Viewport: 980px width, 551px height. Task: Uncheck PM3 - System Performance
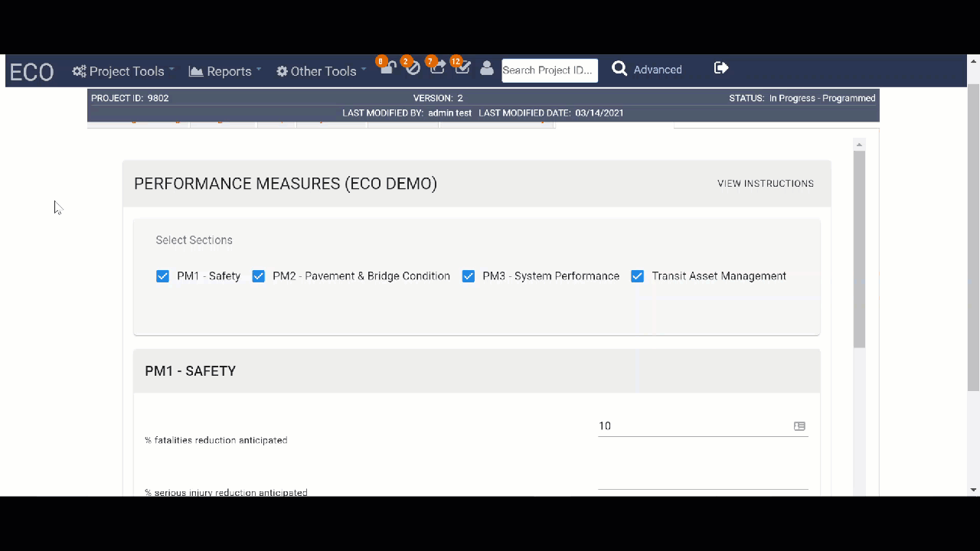click(x=468, y=276)
